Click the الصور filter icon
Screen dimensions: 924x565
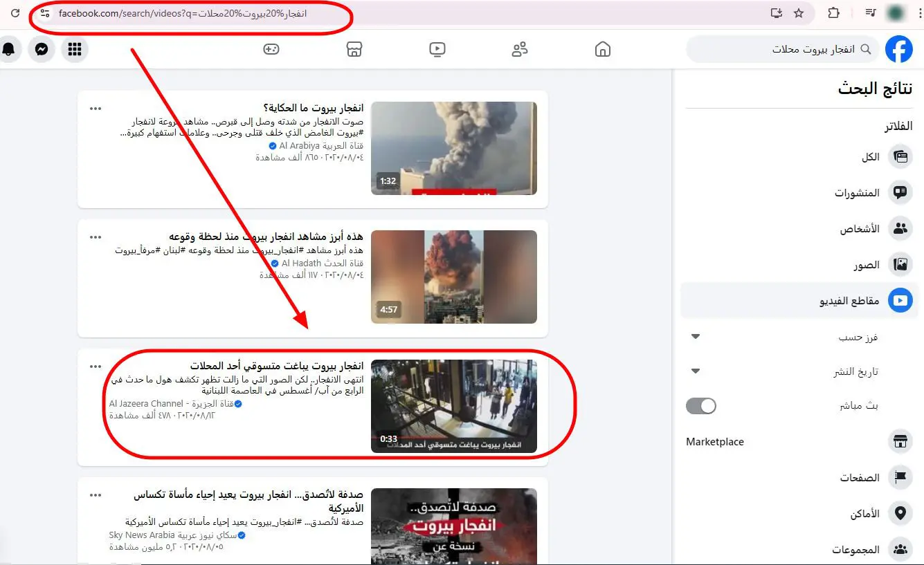pyautogui.click(x=900, y=264)
